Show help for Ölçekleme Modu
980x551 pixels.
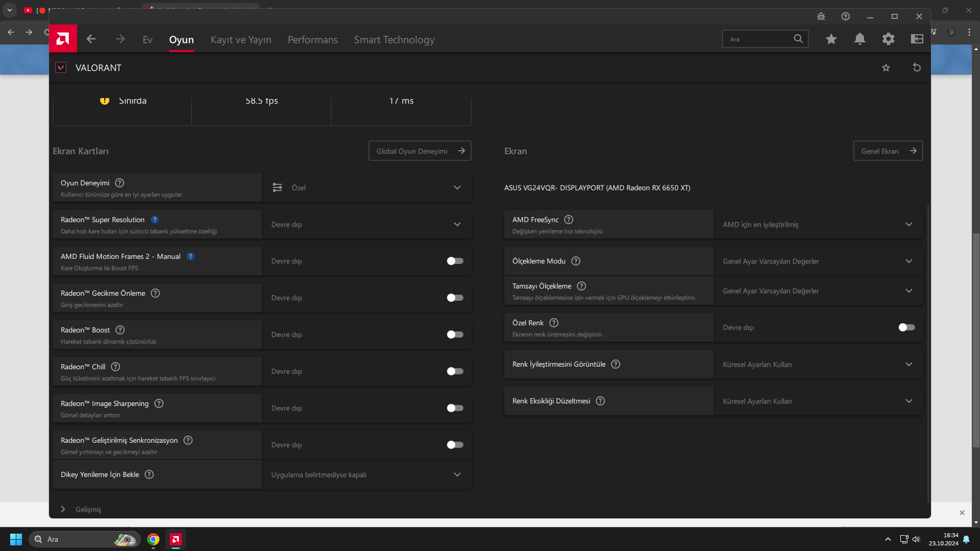(576, 261)
